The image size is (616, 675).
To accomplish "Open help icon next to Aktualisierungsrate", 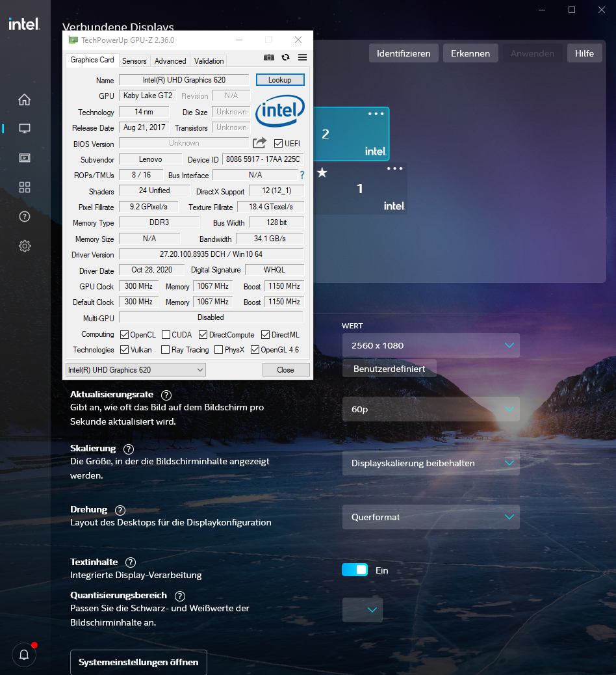I will coord(166,395).
